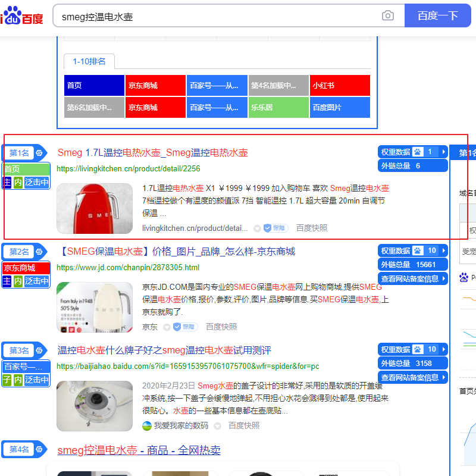Click the blue 首页 rank tile
This screenshot has height=476, width=476.
pyautogui.click(x=94, y=85)
